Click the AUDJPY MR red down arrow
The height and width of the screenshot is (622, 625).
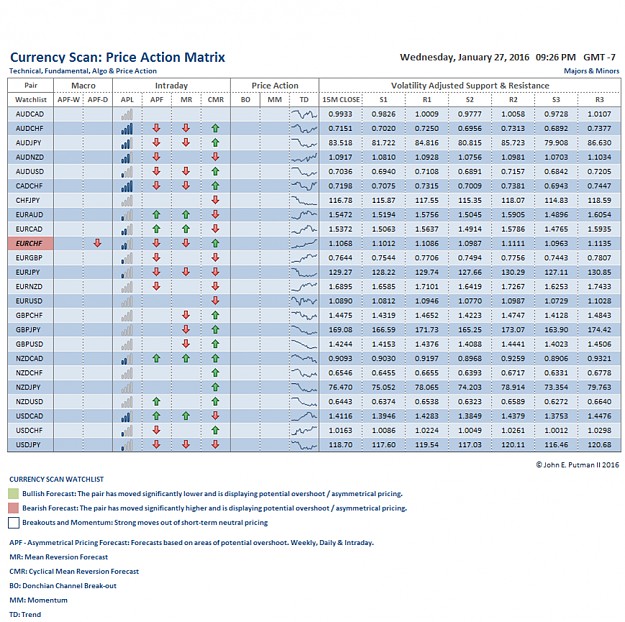point(186,143)
